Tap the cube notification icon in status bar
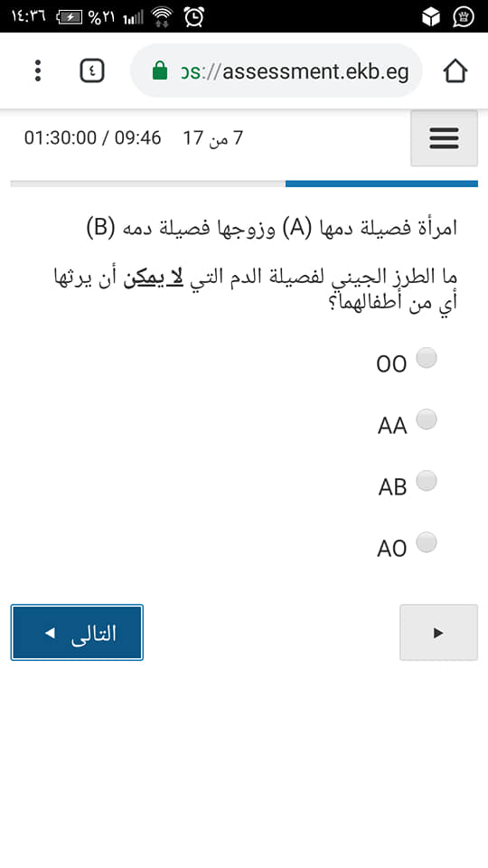 430,17
